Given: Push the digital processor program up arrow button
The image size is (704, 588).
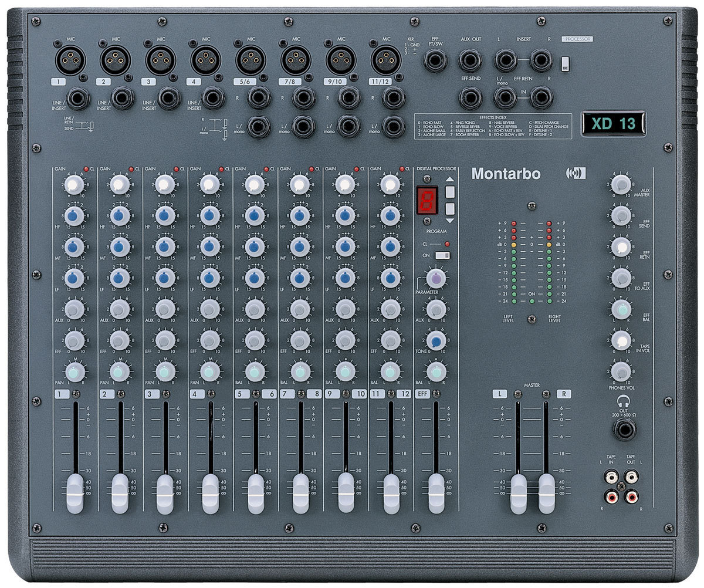Looking at the screenshot, I should 449,191.
